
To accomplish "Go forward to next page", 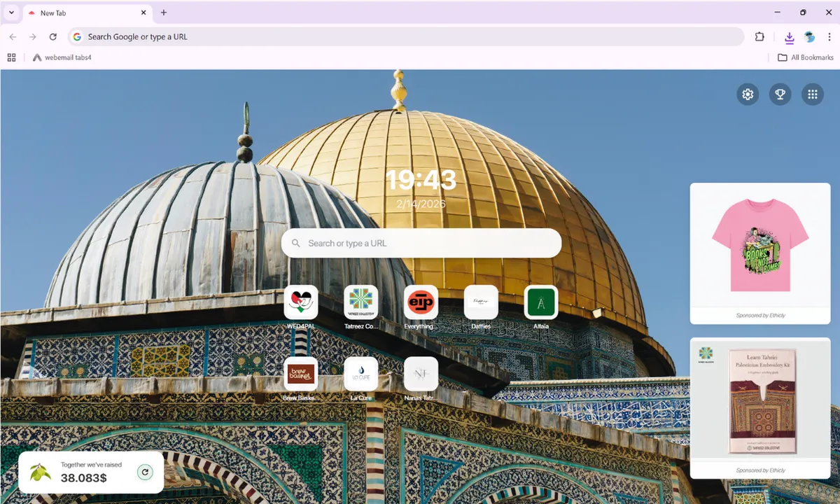I will point(33,37).
